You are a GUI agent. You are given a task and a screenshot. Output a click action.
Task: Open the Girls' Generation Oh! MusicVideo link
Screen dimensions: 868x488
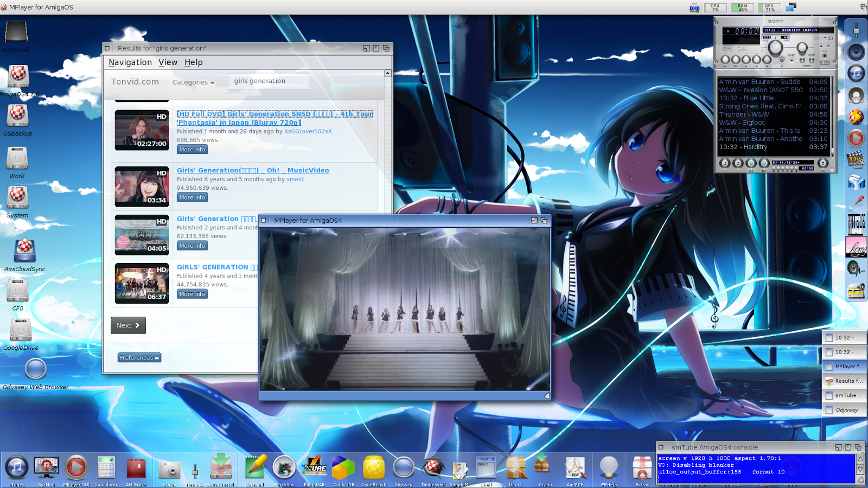click(253, 170)
